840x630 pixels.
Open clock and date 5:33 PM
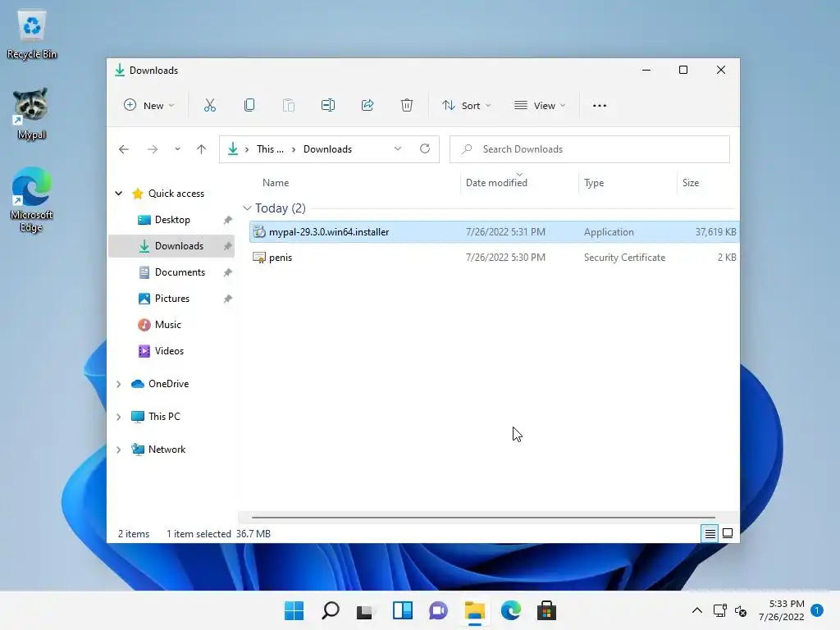(x=782, y=610)
